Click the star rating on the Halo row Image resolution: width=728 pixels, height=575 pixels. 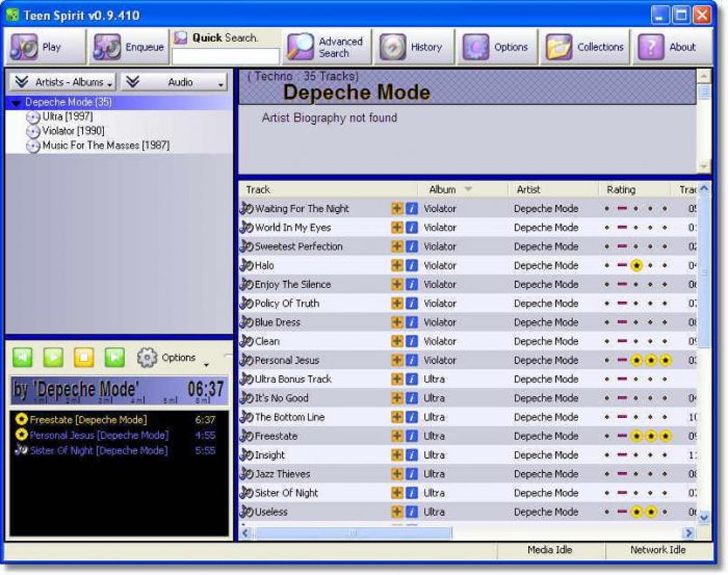[637, 265]
